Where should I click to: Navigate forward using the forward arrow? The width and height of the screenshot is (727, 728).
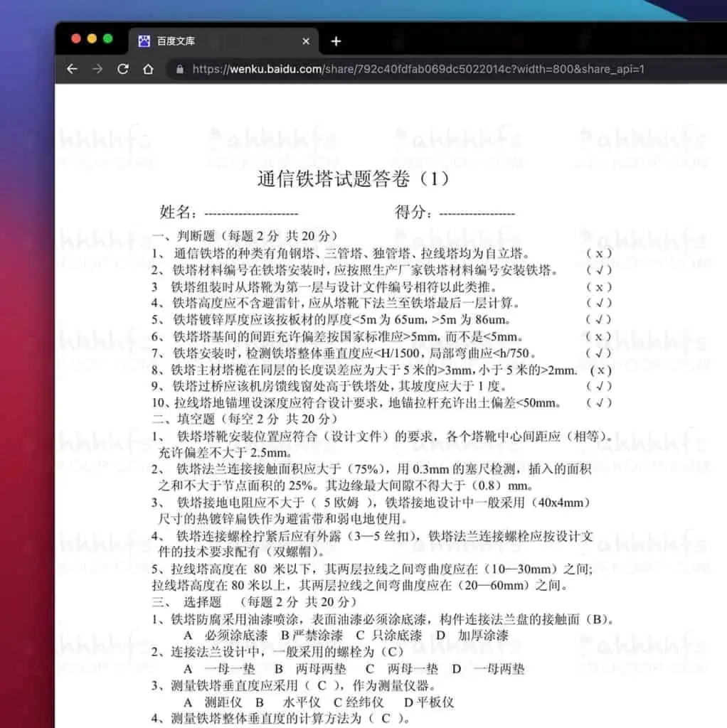(x=97, y=69)
